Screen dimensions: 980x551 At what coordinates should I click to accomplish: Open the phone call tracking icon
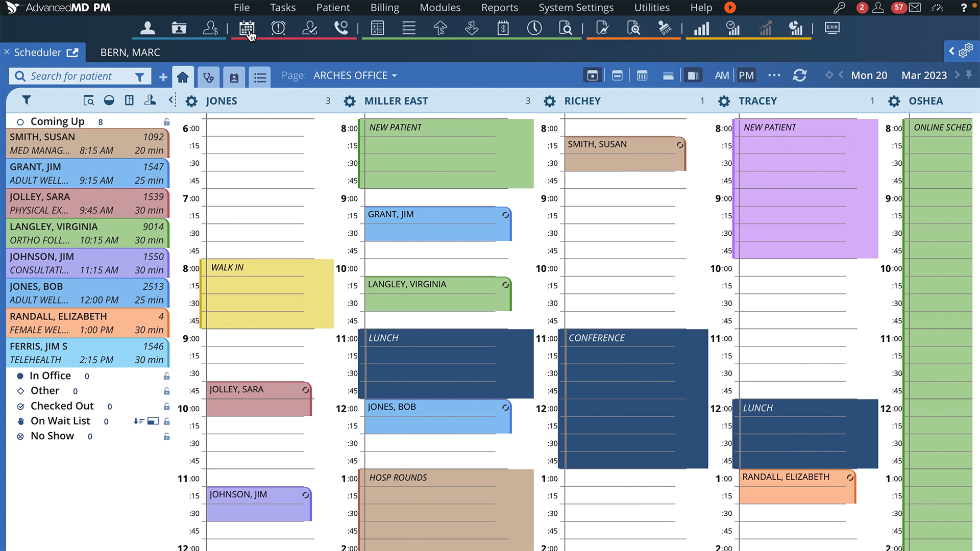click(x=341, y=28)
